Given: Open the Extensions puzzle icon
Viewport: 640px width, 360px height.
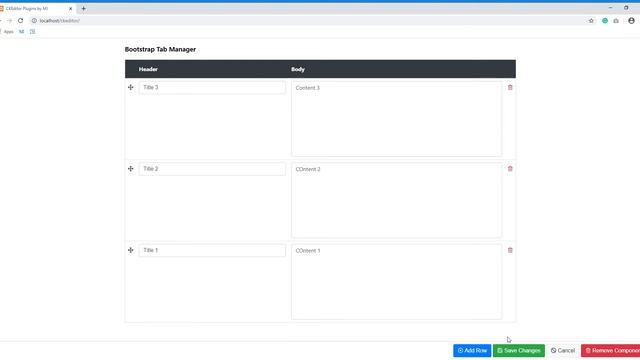Looking at the screenshot, I should 616,20.
